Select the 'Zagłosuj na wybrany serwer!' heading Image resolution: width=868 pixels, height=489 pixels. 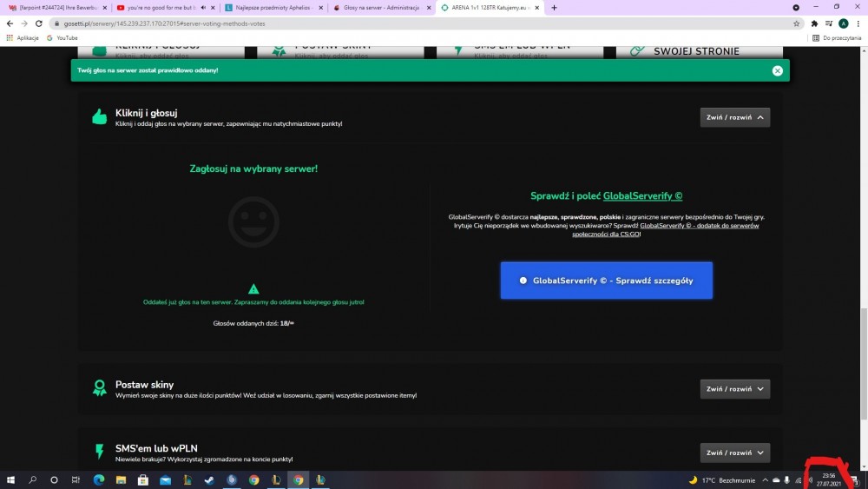[x=253, y=169]
